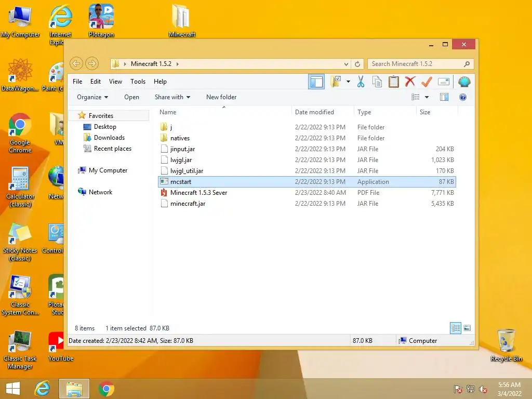This screenshot has height=399, width=532.
Task: Click the Windows Start button
Action: 13,389
